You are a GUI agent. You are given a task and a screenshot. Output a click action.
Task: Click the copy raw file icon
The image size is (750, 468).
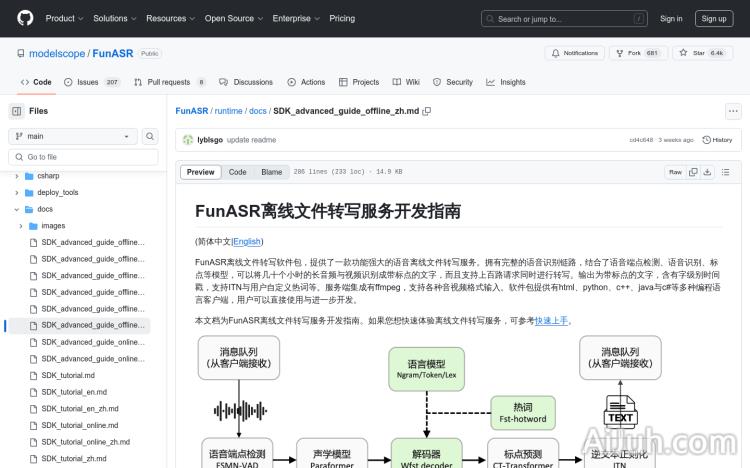click(x=694, y=172)
